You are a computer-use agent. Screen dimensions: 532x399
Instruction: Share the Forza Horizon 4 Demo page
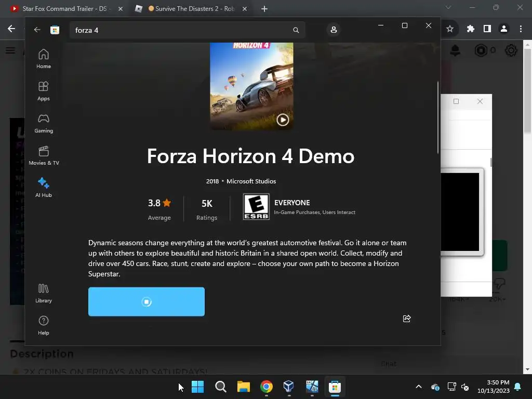coord(407,318)
